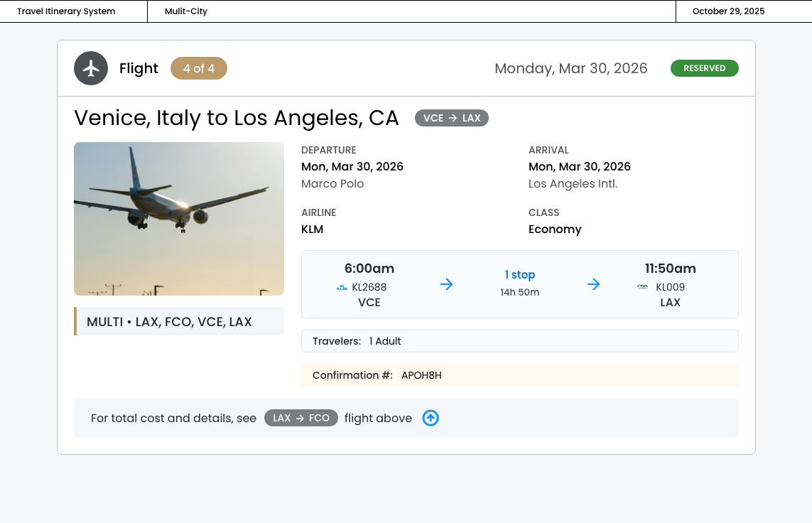Open the LAX → FCO flight link
This screenshot has width=812, height=523.
pos(301,418)
